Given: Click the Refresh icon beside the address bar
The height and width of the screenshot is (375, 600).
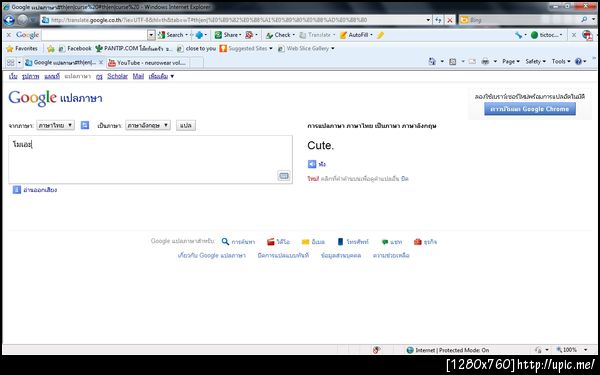Looking at the screenshot, I should (x=439, y=20).
